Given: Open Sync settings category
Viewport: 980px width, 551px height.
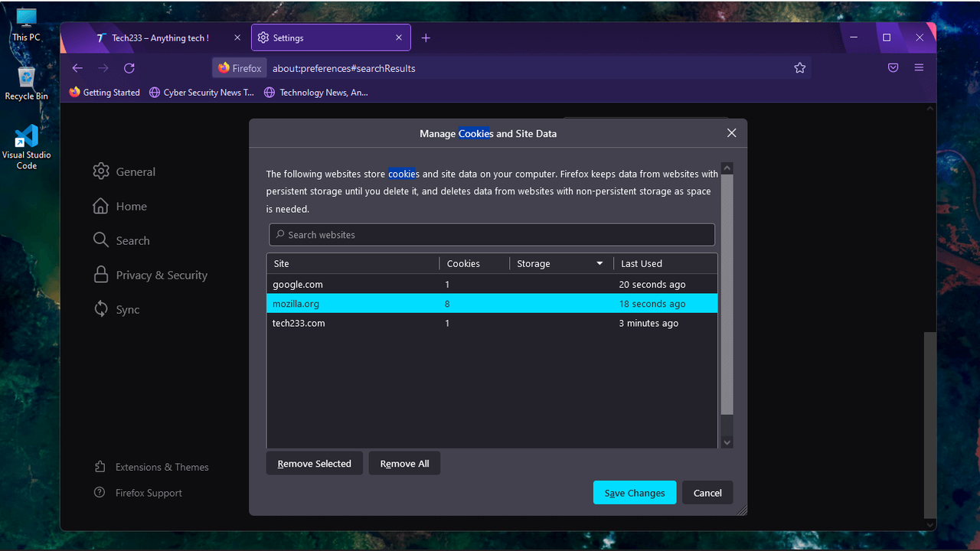Looking at the screenshot, I should (x=116, y=309).
